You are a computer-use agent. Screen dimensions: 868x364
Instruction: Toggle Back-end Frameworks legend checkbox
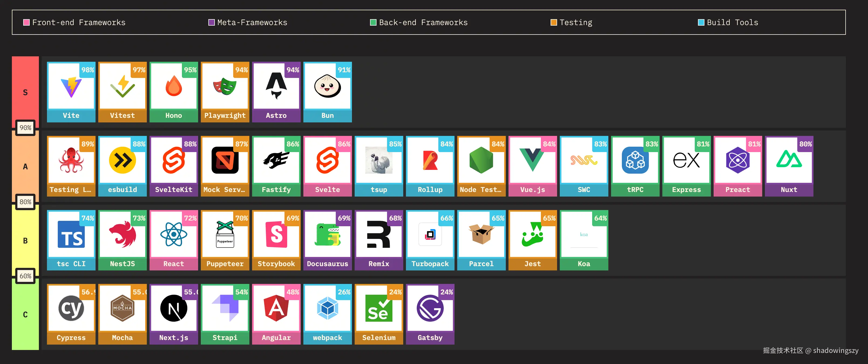[x=373, y=23]
